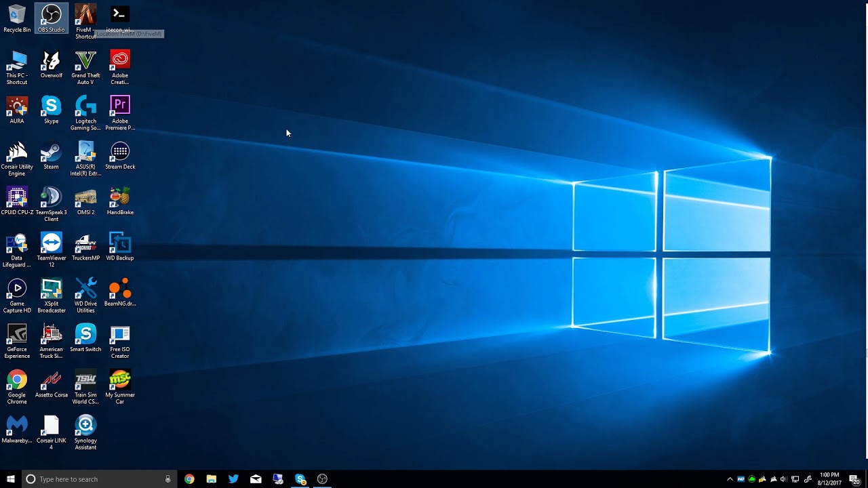Select the Adobe Creative Cloud icon
Screen dimensions: 868x488
pyautogui.click(x=120, y=67)
